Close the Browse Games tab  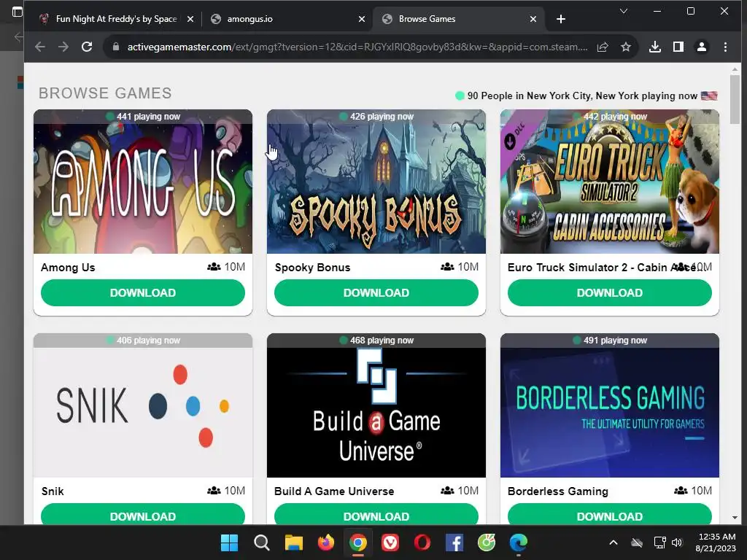(x=533, y=19)
